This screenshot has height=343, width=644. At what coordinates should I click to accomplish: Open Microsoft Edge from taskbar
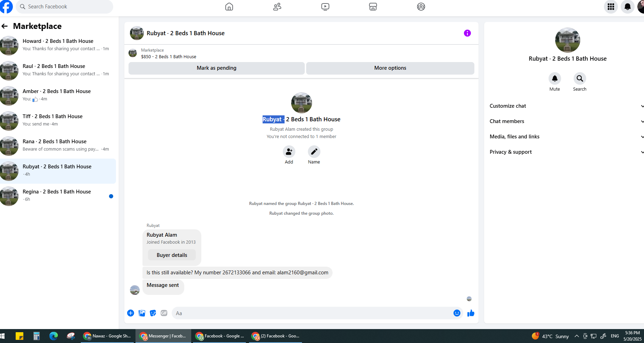(x=54, y=336)
